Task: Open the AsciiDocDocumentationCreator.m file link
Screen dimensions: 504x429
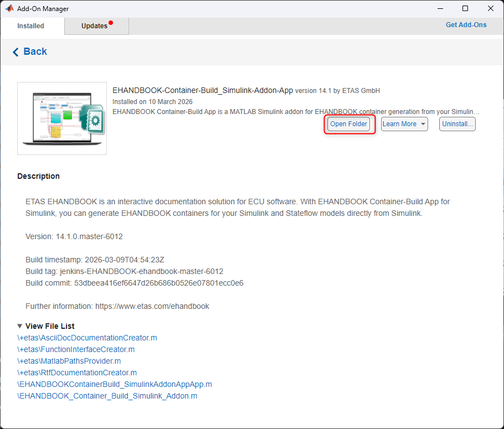Action: coord(87,338)
